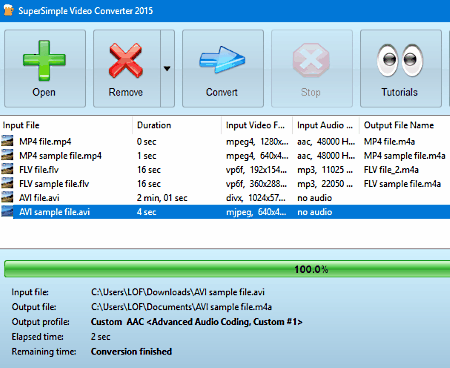Click the Input Audio ... column header
The width and height of the screenshot is (450, 368).
pos(326,125)
